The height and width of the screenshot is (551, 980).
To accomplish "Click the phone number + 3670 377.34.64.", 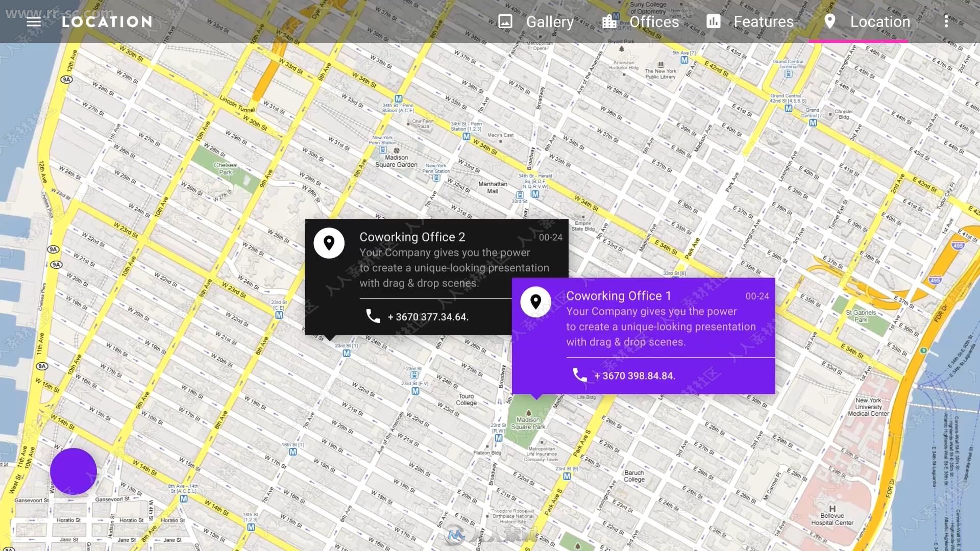I will tap(428, 317).
